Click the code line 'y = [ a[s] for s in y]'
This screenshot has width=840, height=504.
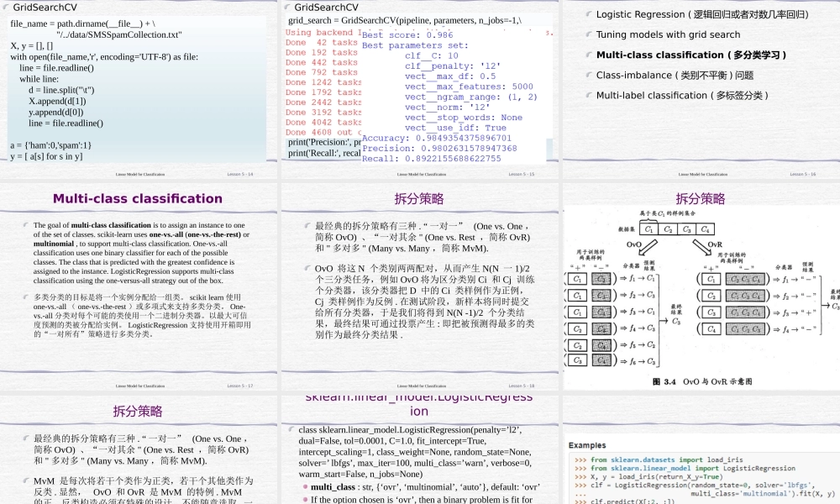click(x=46, y=156)
